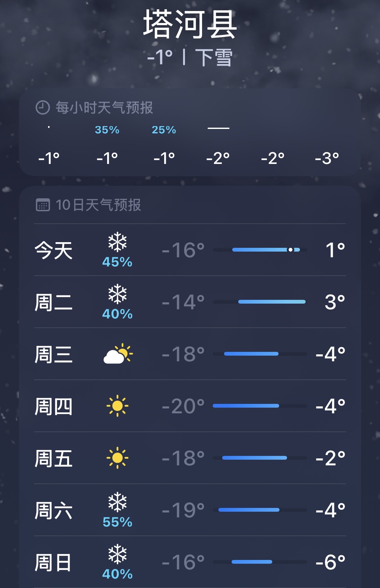Click the 今天 temperature range bar
The image size is (380, 588).
click(x=260, y=250)
